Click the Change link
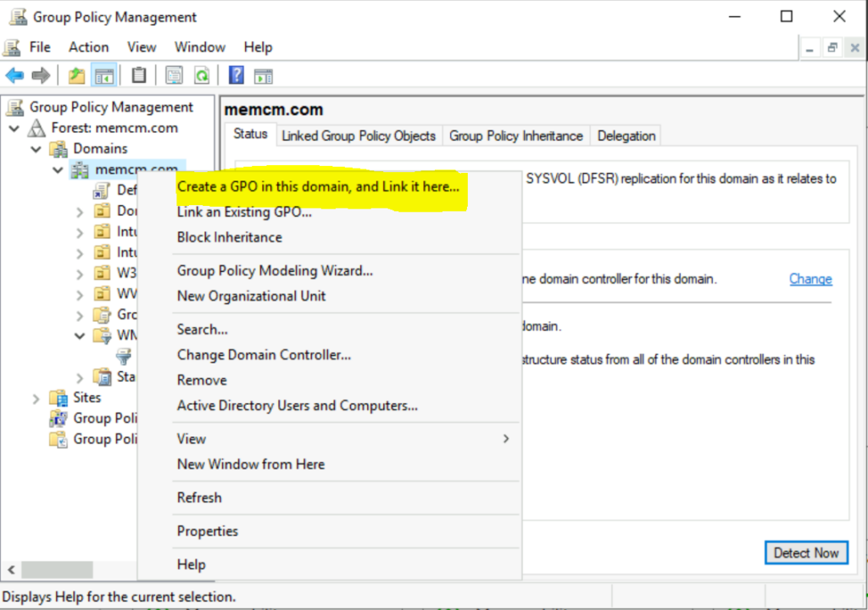Image resolution: width=868 pixels, height=610 pixels. click(x=810, y=279)
